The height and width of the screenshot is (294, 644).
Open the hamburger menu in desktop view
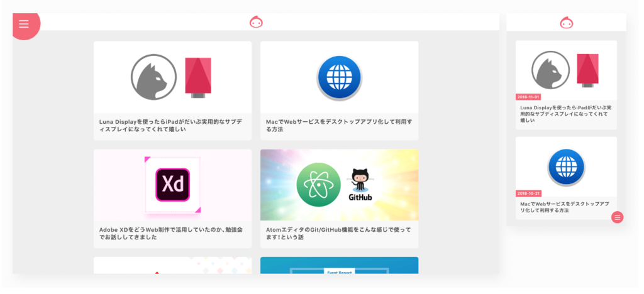[x=25, y=24]
